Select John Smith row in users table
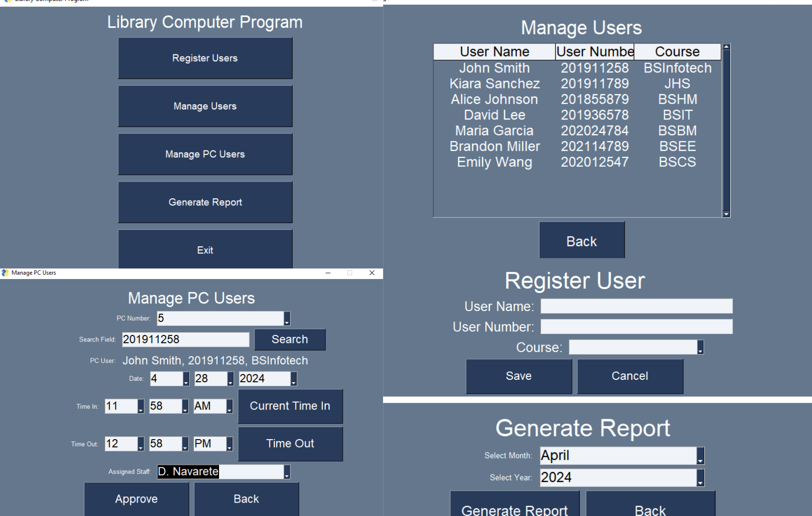 [x=577, y=68]
